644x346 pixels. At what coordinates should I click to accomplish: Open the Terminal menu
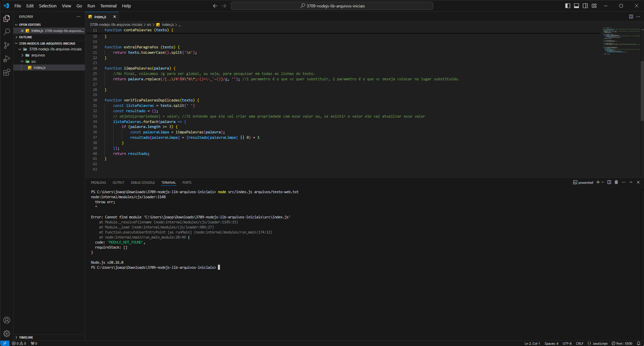108,6
